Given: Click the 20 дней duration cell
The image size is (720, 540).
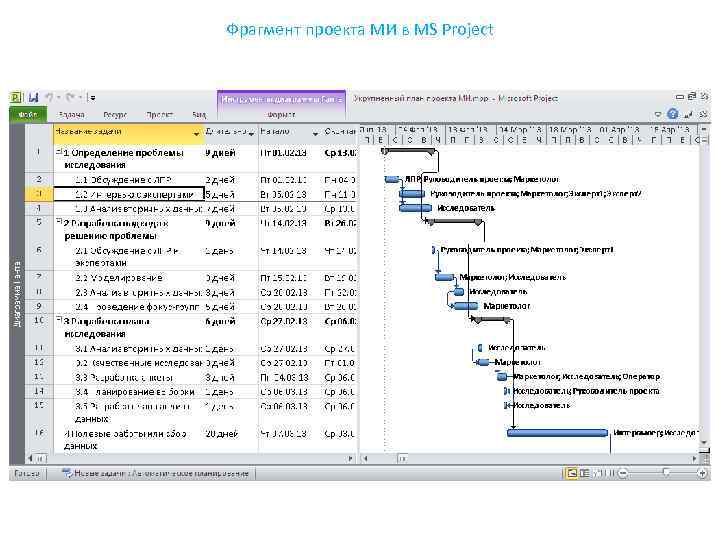Looking at the screenshot, I should tap(221, 433).
